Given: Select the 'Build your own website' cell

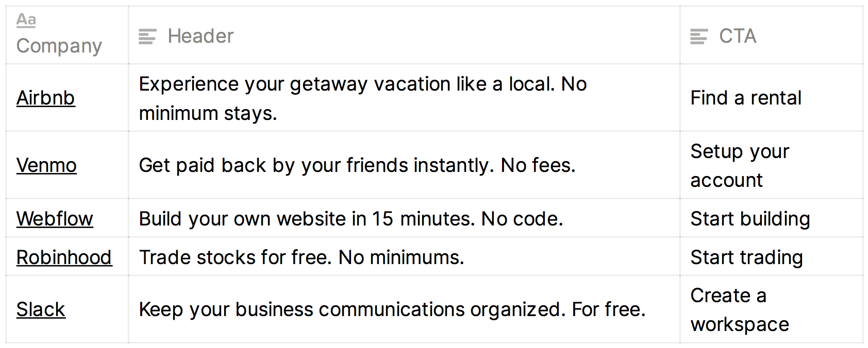Looking at the screenshot, I should pyautogui.click(x=404, y=218).
